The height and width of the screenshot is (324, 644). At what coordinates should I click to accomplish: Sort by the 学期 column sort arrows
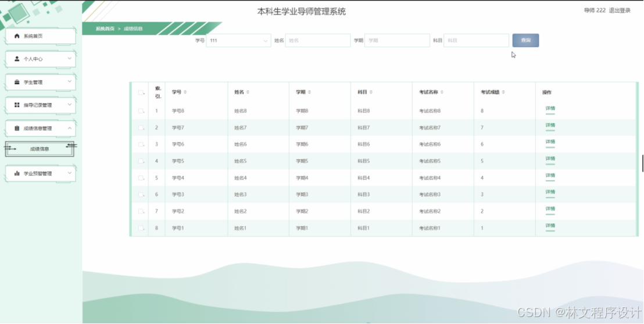(309, 92)
